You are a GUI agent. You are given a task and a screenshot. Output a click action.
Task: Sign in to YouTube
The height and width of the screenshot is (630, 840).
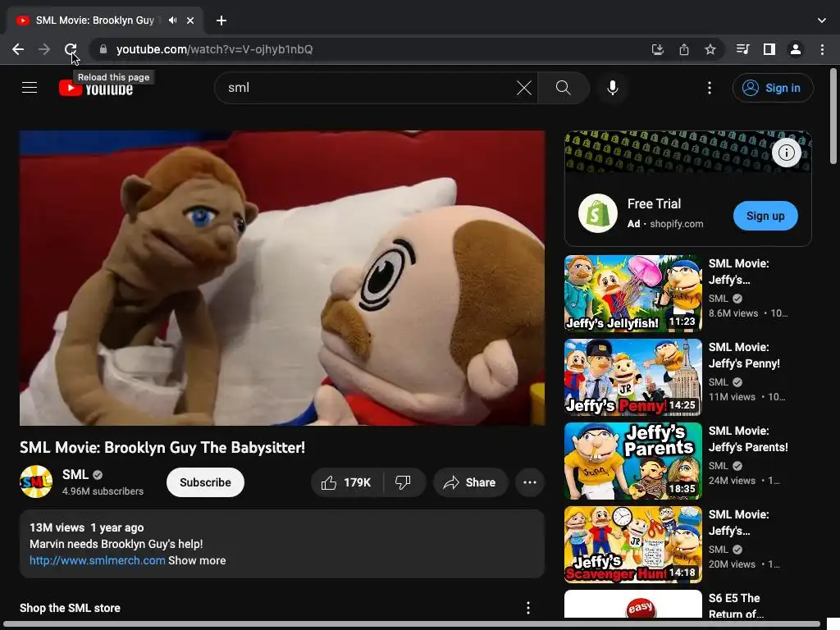(x=773, y=88)
